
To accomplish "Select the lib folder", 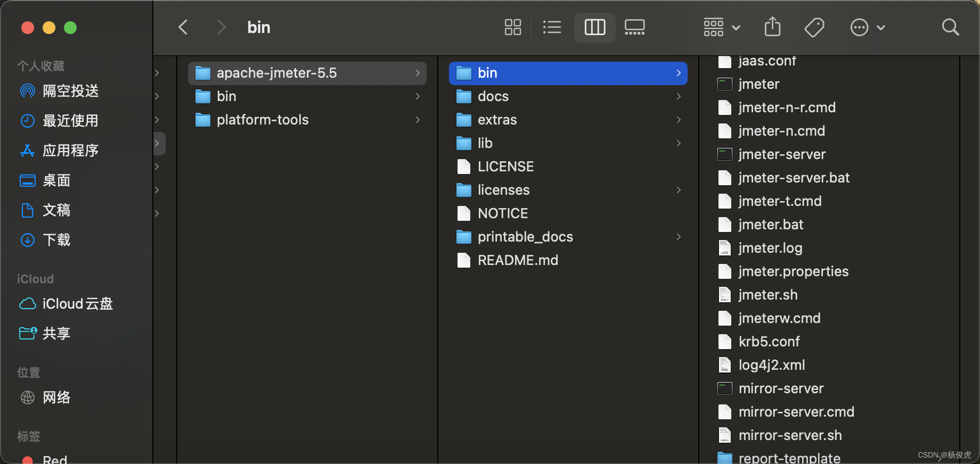I will 568,143.
